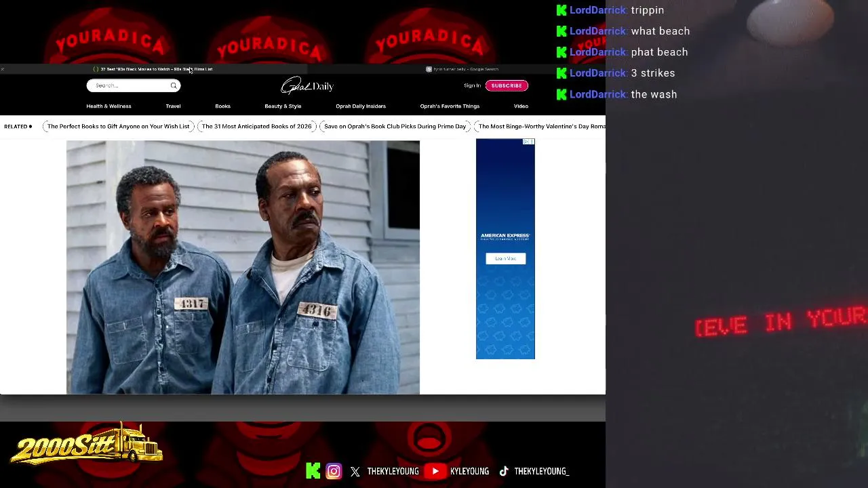Click the TikTok icon beside THEKYLEYOUNG_
Viewport: 868px width, 488px height.
coord(504,471)
